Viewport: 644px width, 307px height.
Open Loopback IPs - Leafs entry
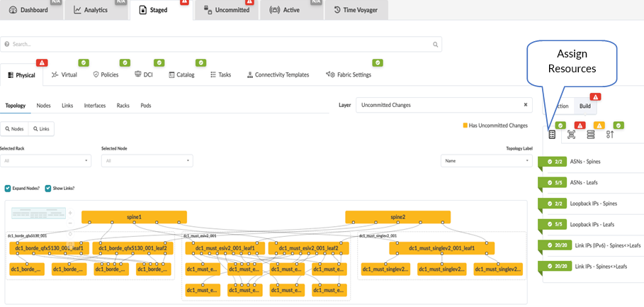point(591,224)
